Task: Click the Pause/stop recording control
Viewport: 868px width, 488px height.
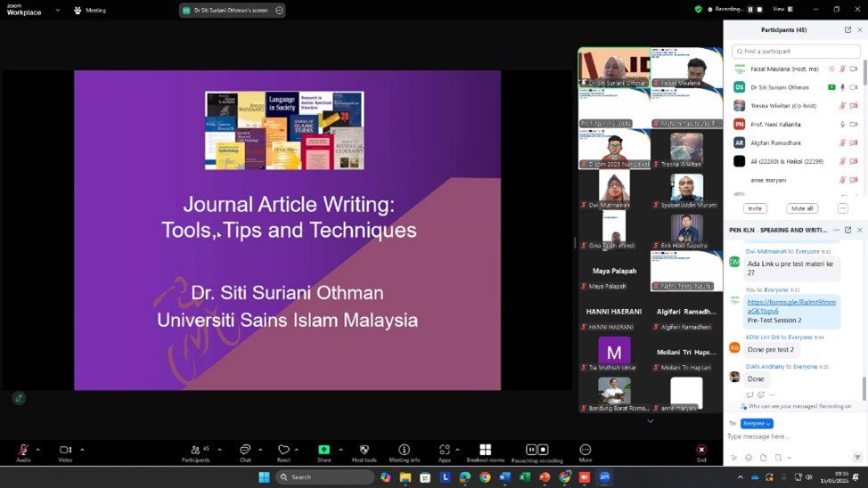Action: coord(536,450)
